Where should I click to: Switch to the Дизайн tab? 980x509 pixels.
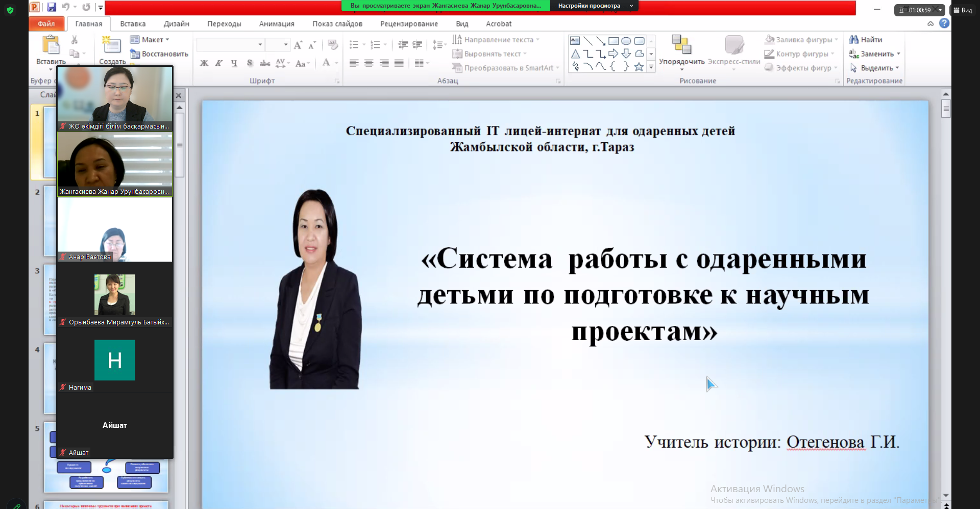(x=177, y=23)
